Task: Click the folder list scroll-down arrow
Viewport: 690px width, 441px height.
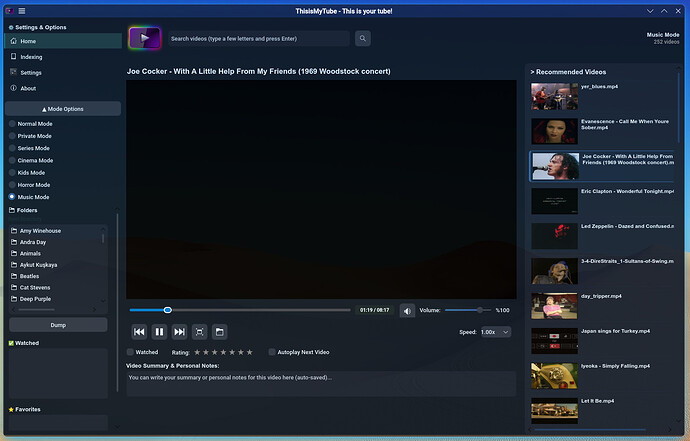Action: [x=103, y=301]
